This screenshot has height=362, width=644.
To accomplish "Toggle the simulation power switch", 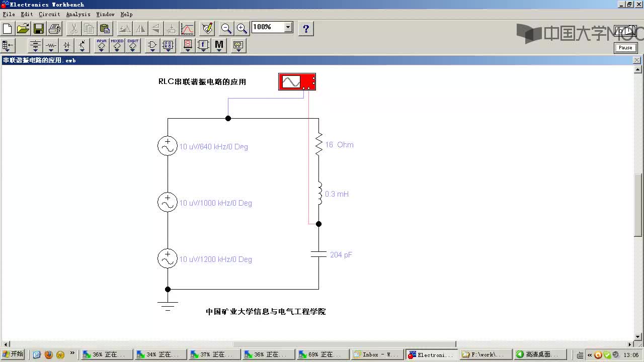I will point(625,31).
